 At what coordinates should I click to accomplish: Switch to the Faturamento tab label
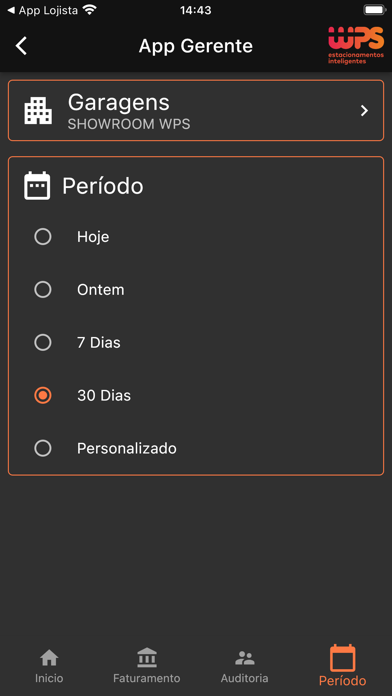tap(147, 679)
